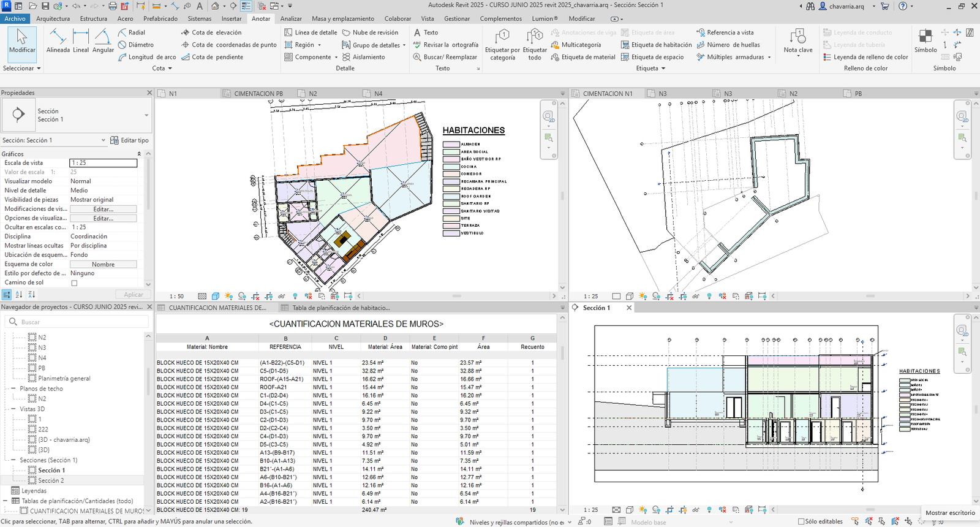Select the Radial dimension tool
Image resolution: width=980 pixels, height=527 pixels.
click(132, 32)
